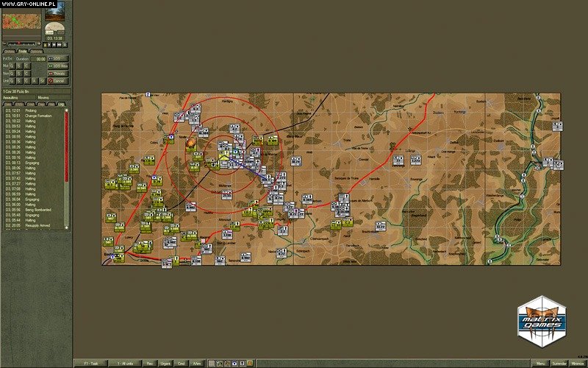
Task: Click the log scrollbar up arrow
Action: 66,110
